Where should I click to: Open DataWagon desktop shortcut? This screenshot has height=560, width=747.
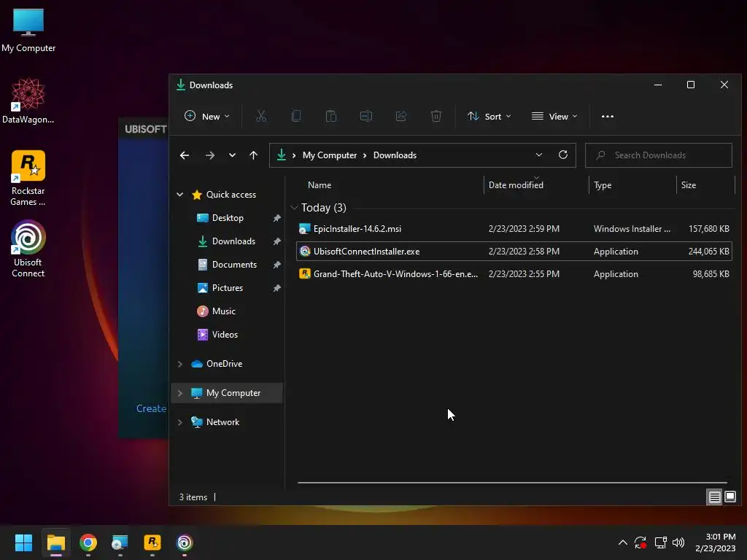click(28, 101)
